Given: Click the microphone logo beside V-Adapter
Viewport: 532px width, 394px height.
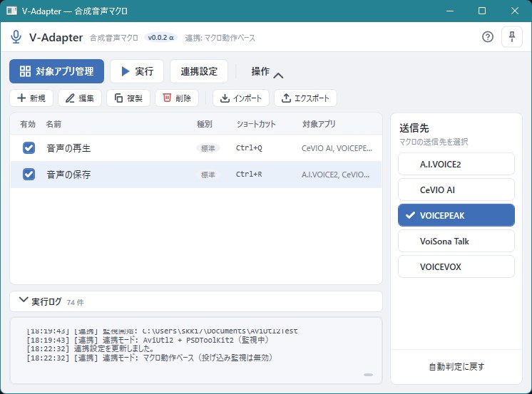Looking at the screenshot, I should pyautogui.click(x=16, y=37).
